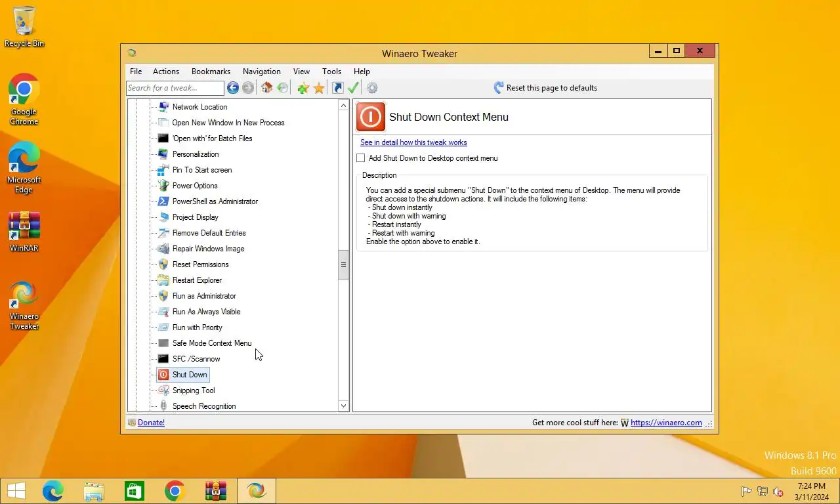
Task: Select SFC /Scannow entry
Action: pyautogui.click(x=196, y=359)
